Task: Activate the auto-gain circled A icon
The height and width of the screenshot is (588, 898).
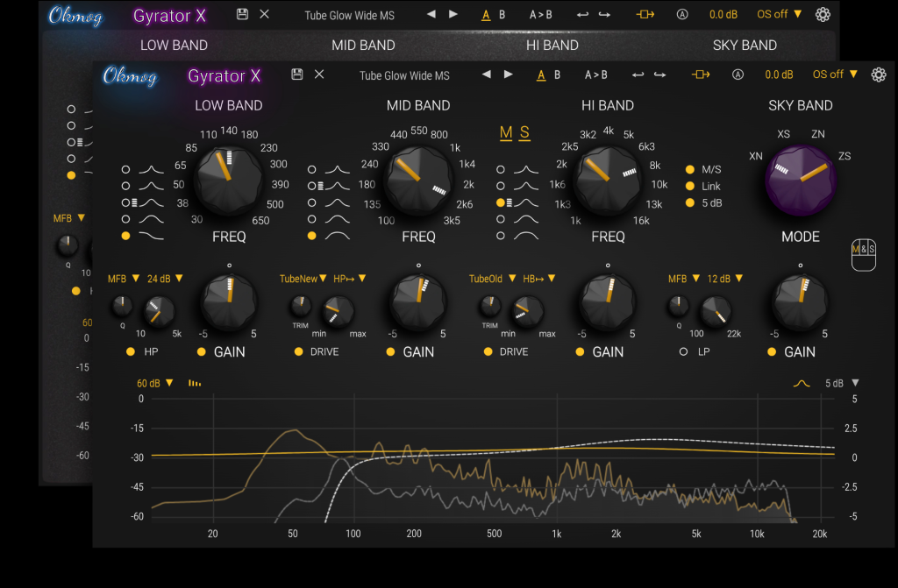Action: (738, 75)
